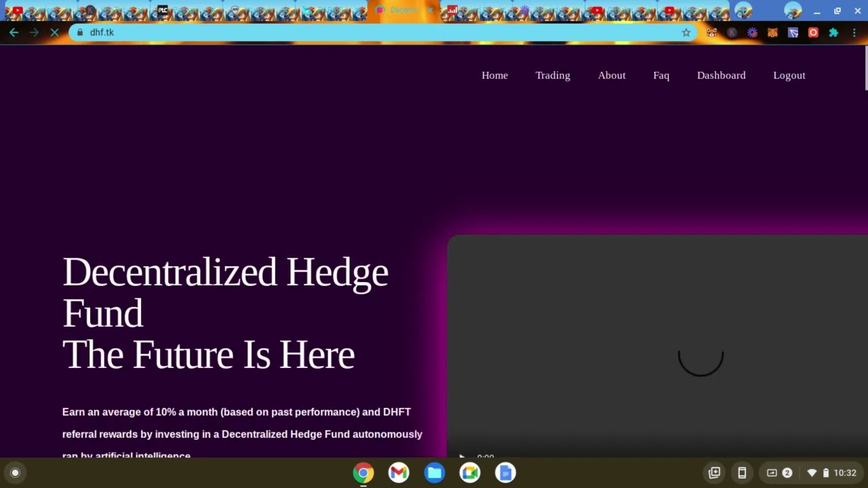Open the About nav link

pyautogui.click(x=612, y=75)
